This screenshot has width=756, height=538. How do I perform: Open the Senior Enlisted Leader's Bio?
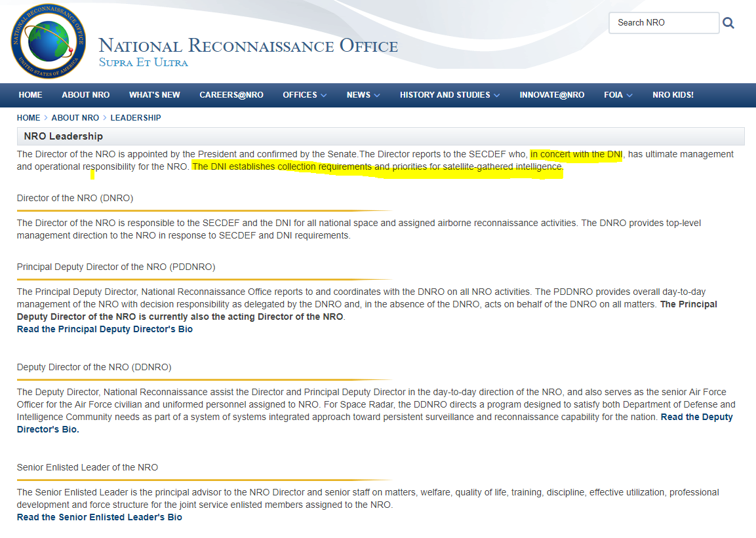(100, 517)
